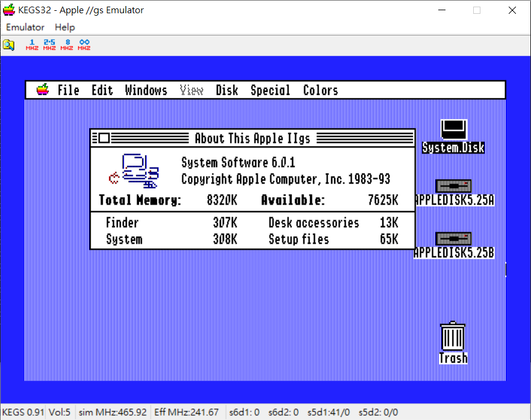Image resolution: width=531 pixels, height=420 pixels.
Task: Click the Available memory label
Action: coord(293,200)
